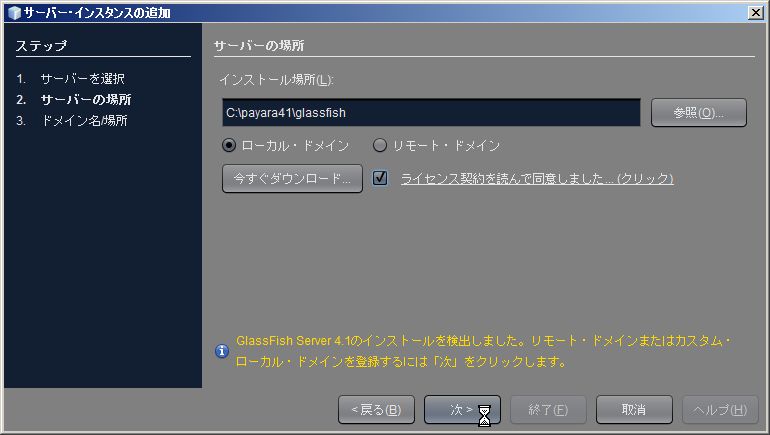Image resolution: width=770 pixels, height=435 pixels.
Task: Click the dialog title bar cube icon
Action: (x=14, y=12)
